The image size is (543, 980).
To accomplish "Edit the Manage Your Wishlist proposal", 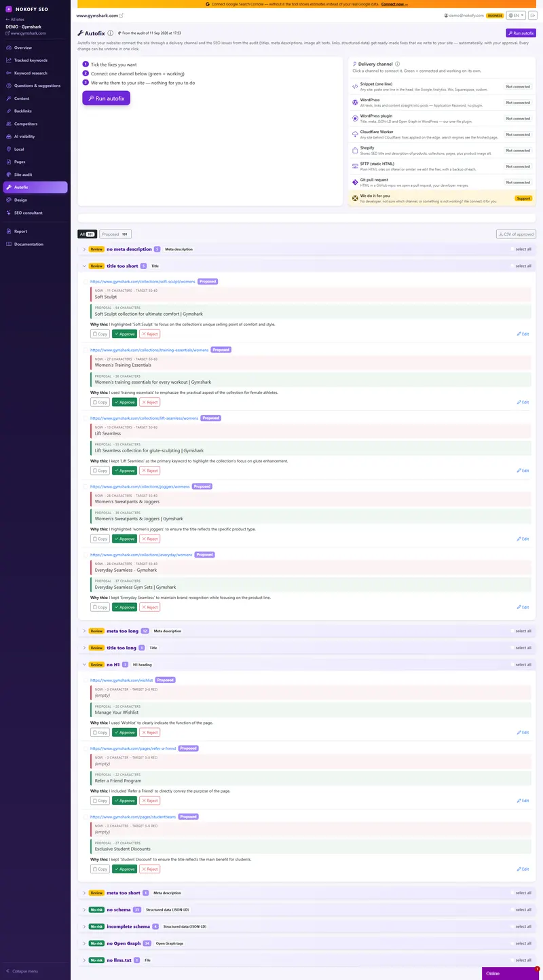I will coord(523,733).
